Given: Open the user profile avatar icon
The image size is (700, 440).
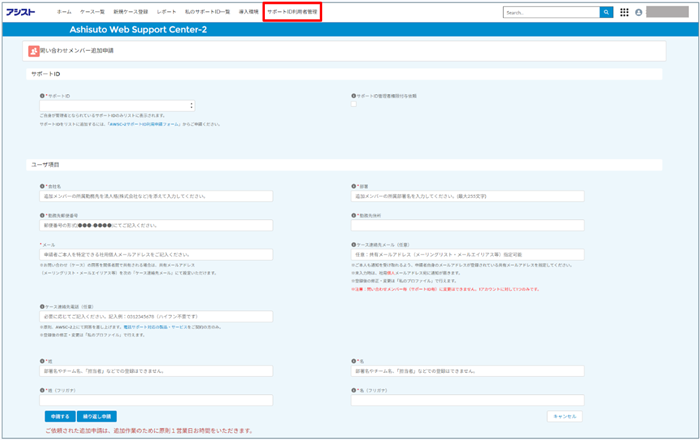Looking at the screenshot, I should (638, 12).
